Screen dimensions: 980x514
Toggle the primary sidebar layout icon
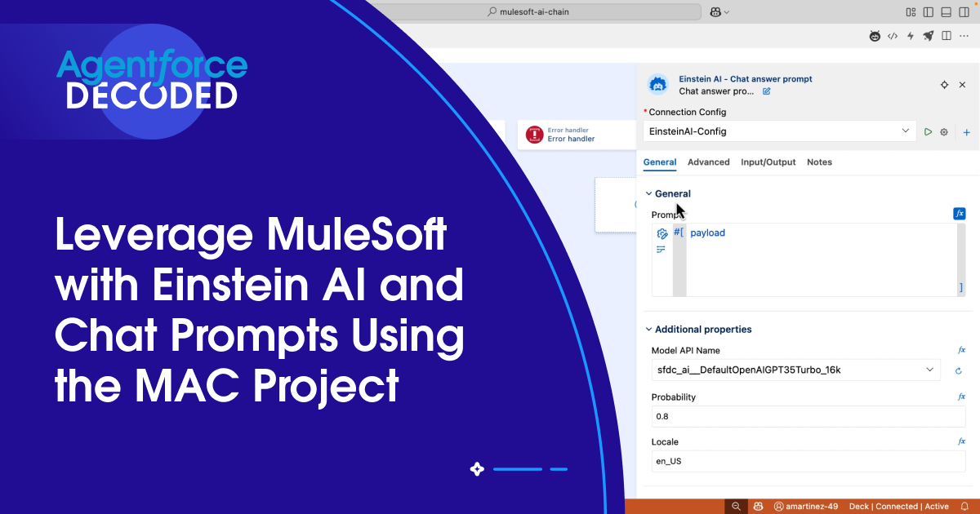[x=929, y=11]
